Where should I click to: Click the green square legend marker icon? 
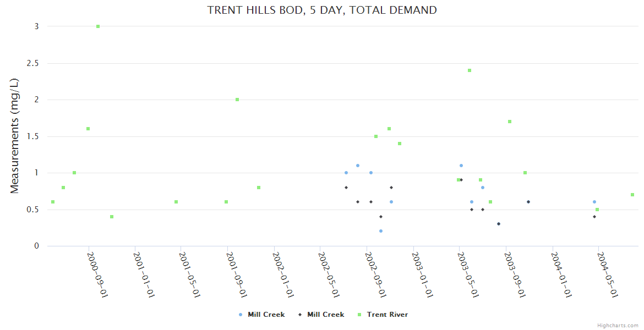click(x=359, y=315)
